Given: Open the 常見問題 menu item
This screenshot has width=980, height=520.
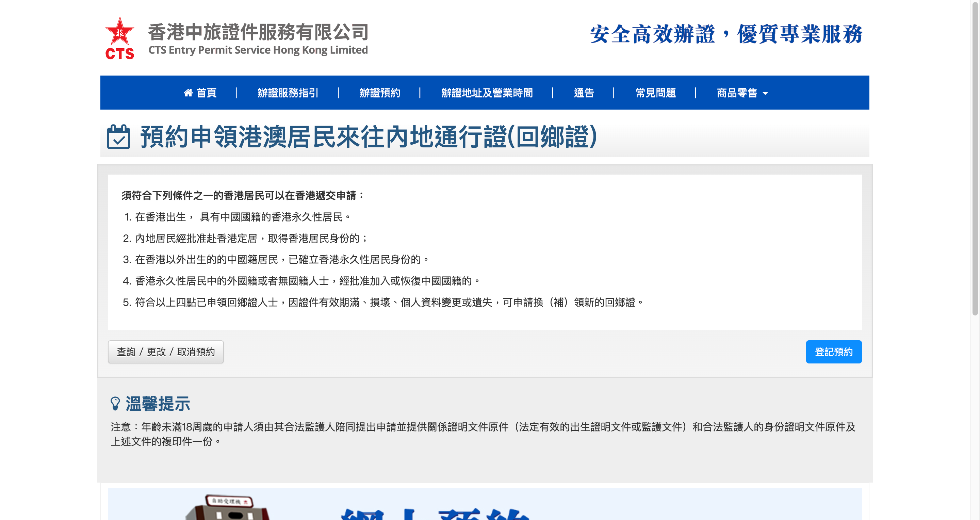Looking at the screenshot, I should (655, 93).
